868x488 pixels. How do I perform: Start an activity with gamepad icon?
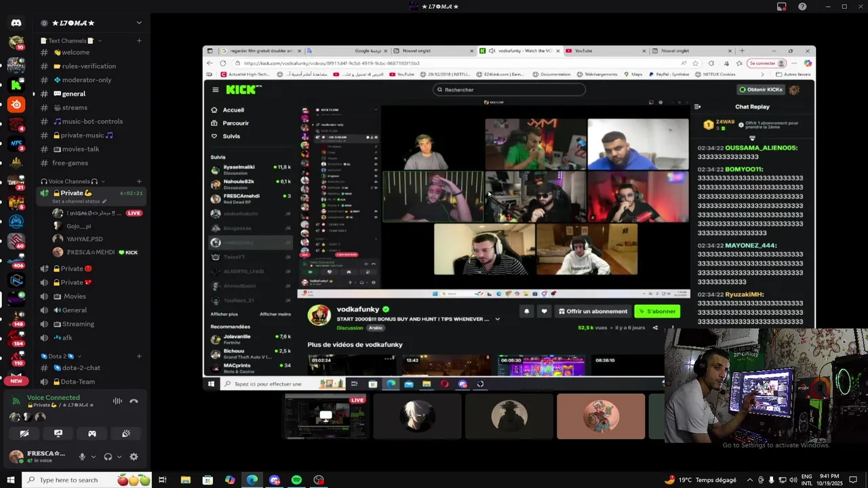point(92,434)
